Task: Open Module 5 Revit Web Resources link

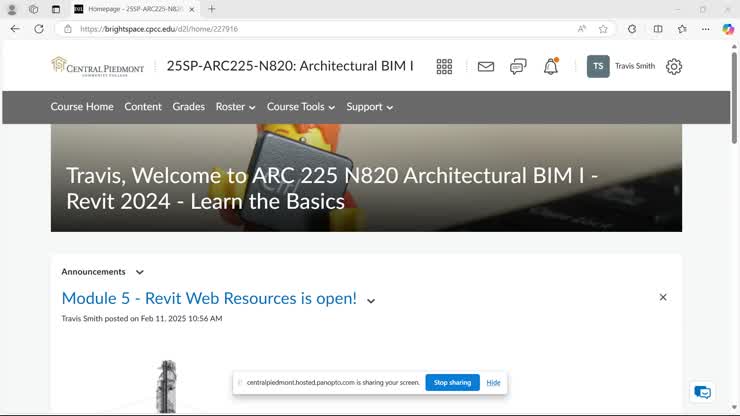Action: tap(209, 298)
